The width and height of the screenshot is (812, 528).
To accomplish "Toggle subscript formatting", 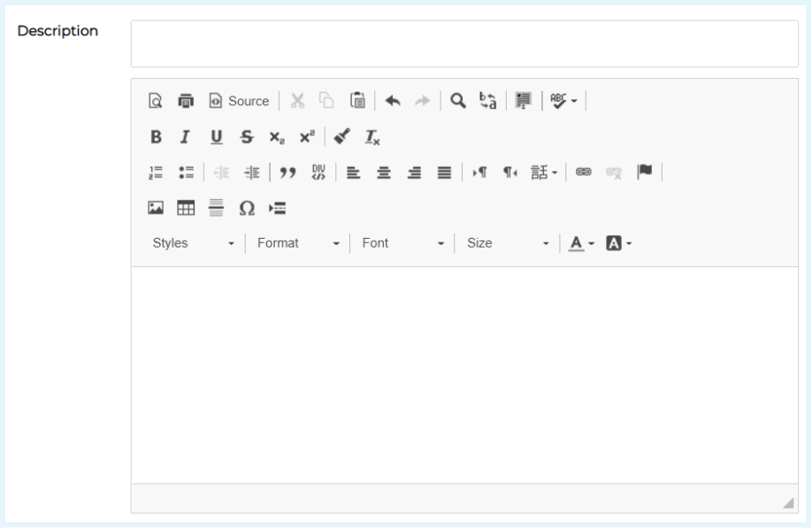I will (277, 137).
